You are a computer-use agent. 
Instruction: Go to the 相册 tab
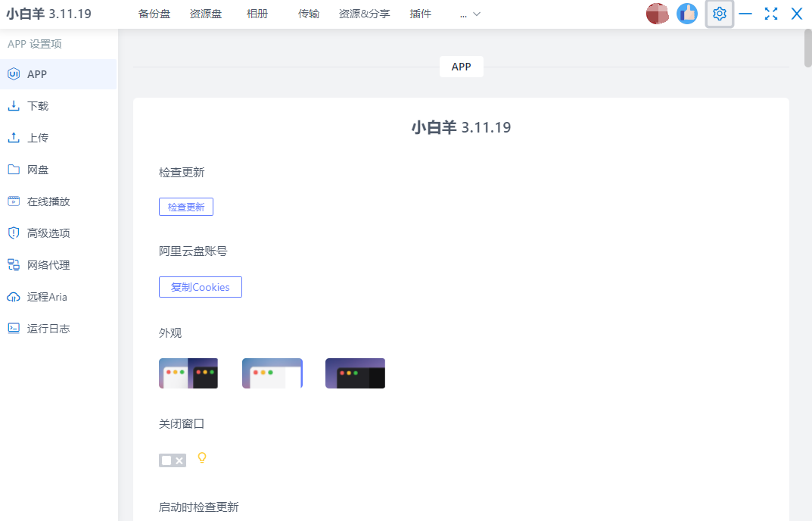(257, 14)
